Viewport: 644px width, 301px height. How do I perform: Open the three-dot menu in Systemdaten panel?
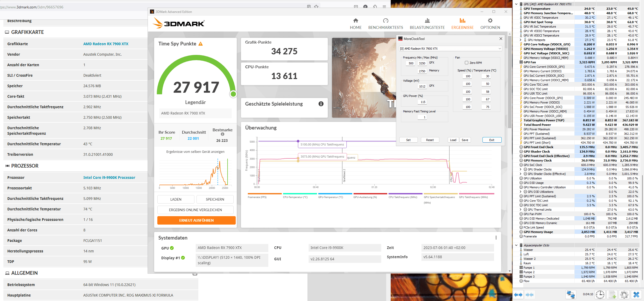tap(496, 238)
